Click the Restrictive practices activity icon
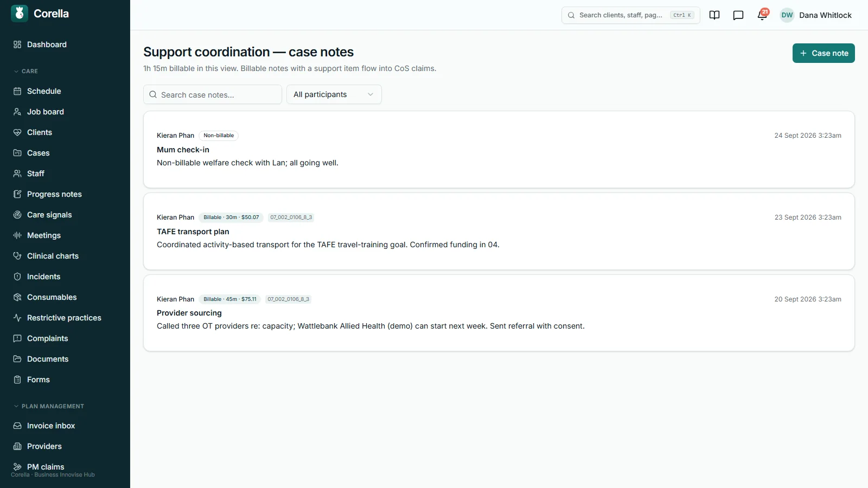Image resolution: width=868 pixels, height=488 pixels. click(x=17, y=318)
